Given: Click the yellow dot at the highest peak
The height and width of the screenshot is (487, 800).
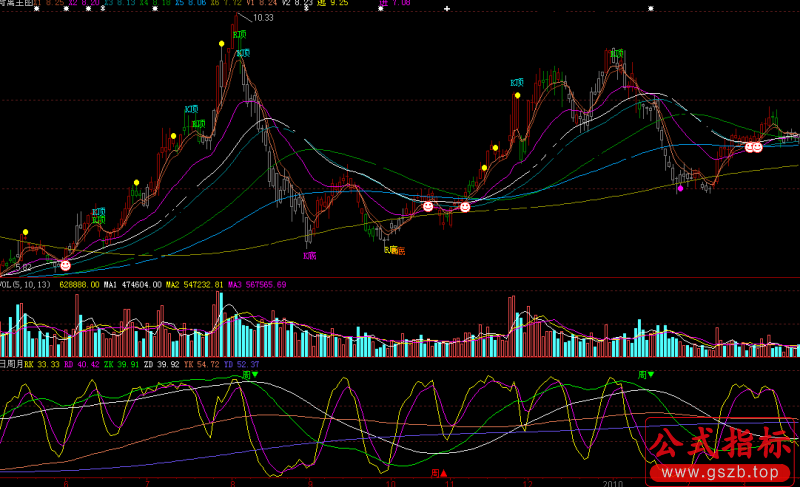Looking at the screenshot, I should (221, 44).
